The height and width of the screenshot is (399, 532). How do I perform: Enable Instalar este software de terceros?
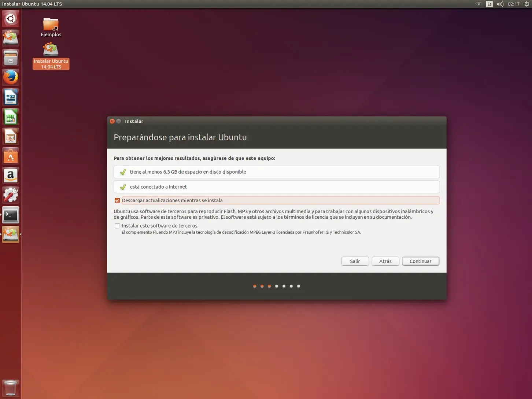click(117, 226)
